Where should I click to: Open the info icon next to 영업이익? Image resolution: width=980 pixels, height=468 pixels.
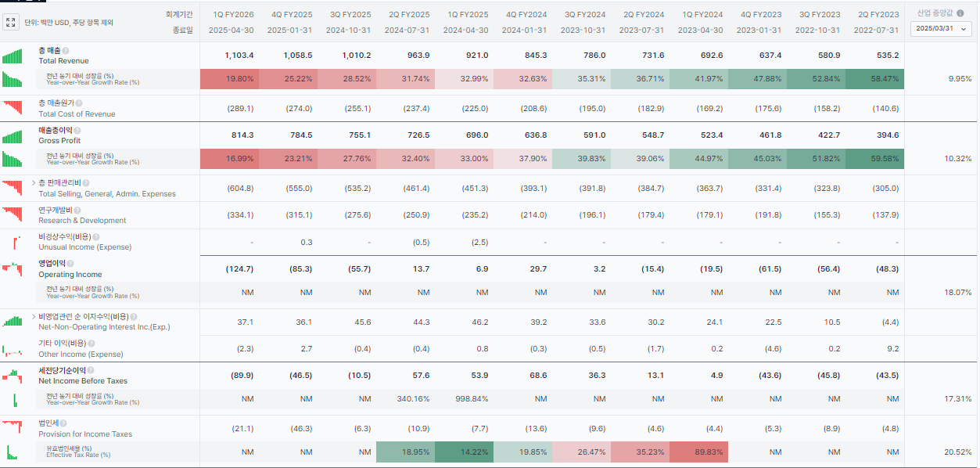click(x=70, y=264)
